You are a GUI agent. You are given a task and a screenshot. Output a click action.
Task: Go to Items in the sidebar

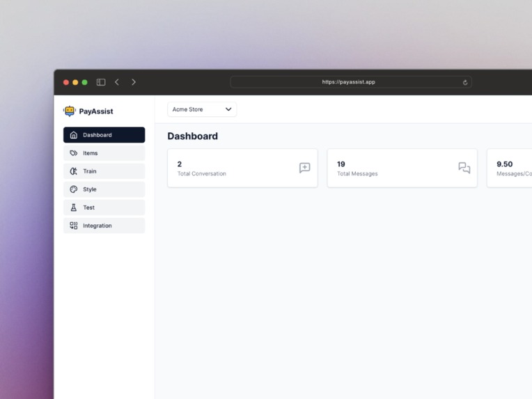pos(104,153)
